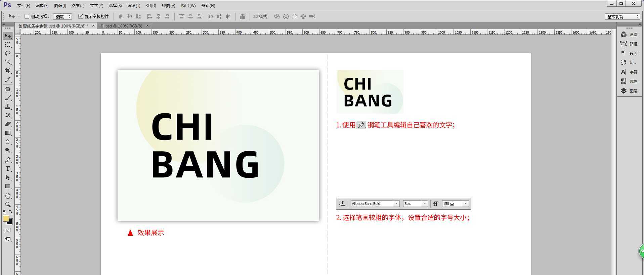644x275 pixels.
Task: Pick the Lasso tool
Action: click(8, 53)
